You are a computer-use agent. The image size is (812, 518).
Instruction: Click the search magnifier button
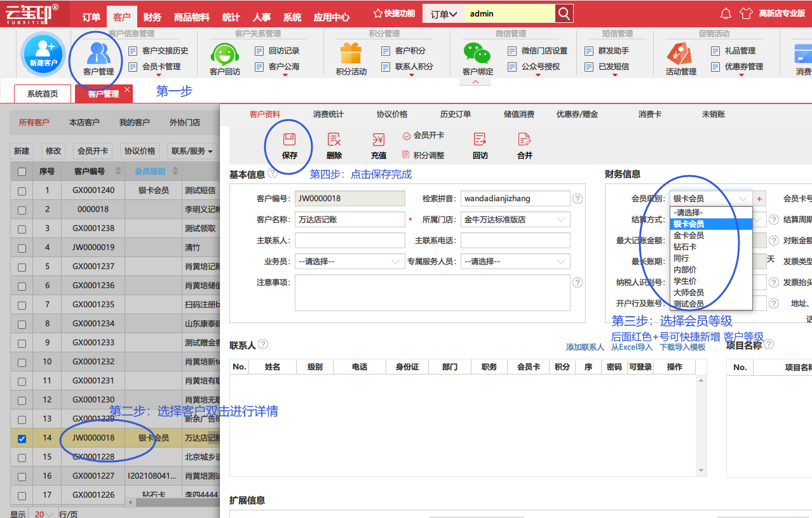click(564, 13)
